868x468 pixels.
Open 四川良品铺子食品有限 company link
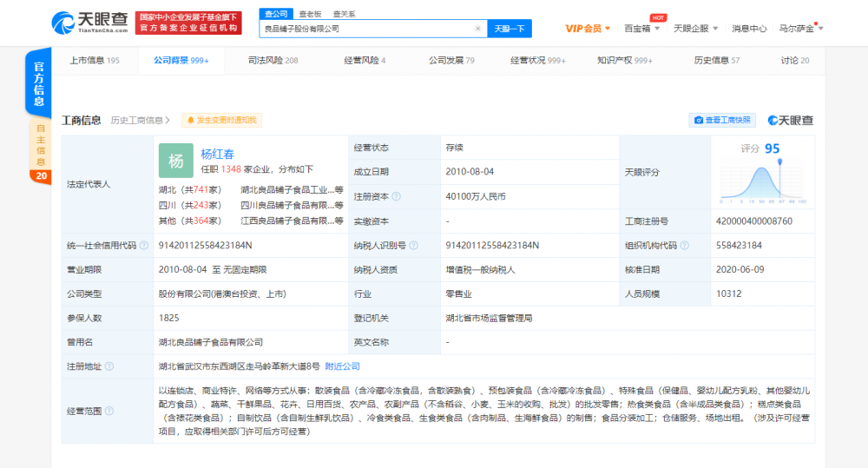tap(292, 206)
